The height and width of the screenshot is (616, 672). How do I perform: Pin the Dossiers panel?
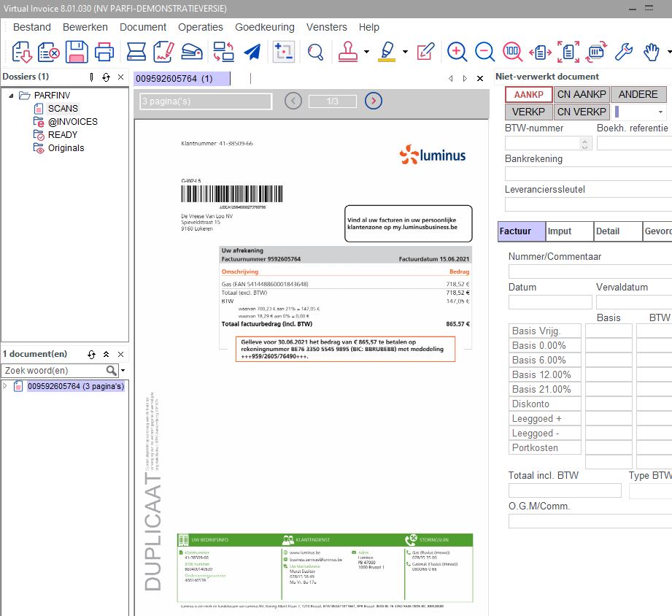coord(91,77)
